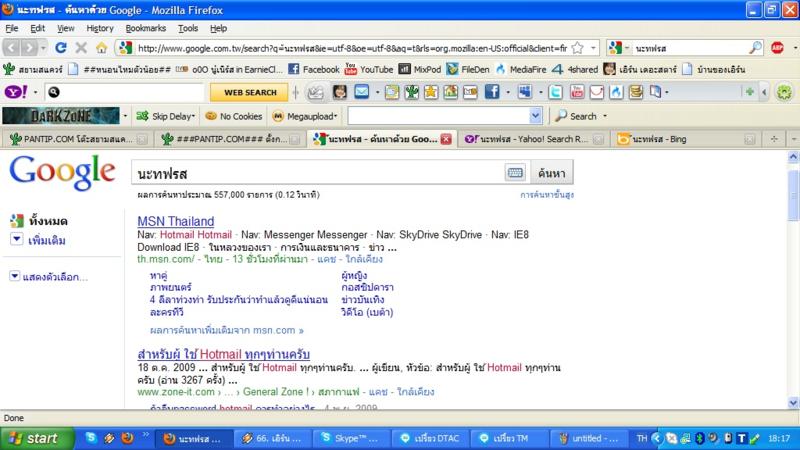Open Tools menu
The image size is (800, 450).
(x=188, y=28)
